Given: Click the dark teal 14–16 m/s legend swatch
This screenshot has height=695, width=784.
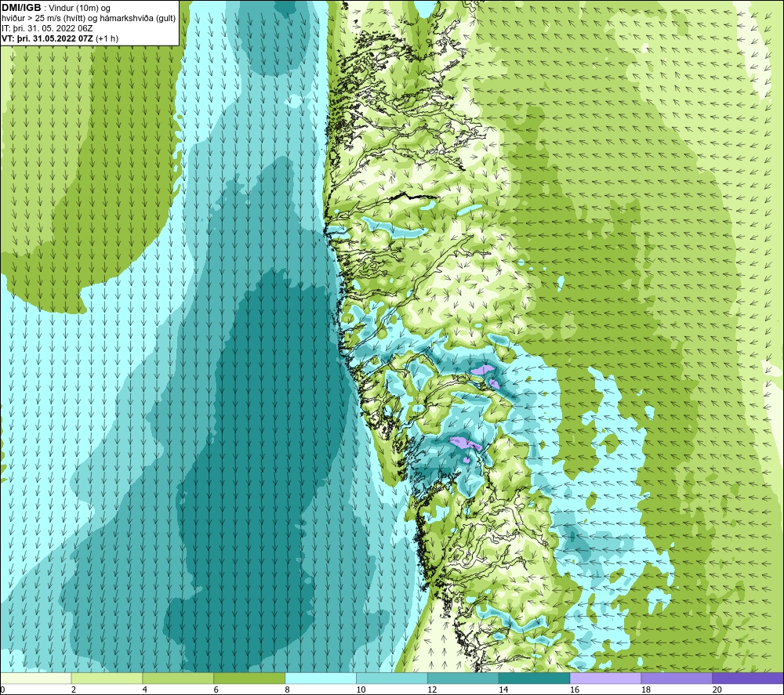Looking at the screenshot, I should 534,678.
